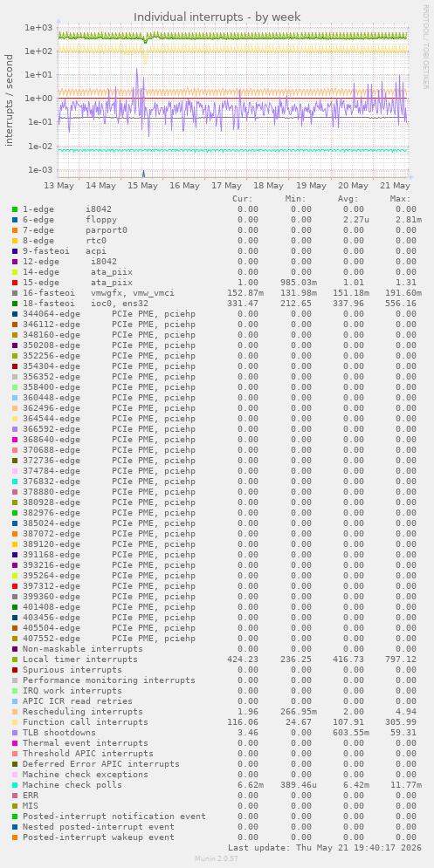Click the Local timer interrupts color swatch
434x868 pixels.
point(15,660)
